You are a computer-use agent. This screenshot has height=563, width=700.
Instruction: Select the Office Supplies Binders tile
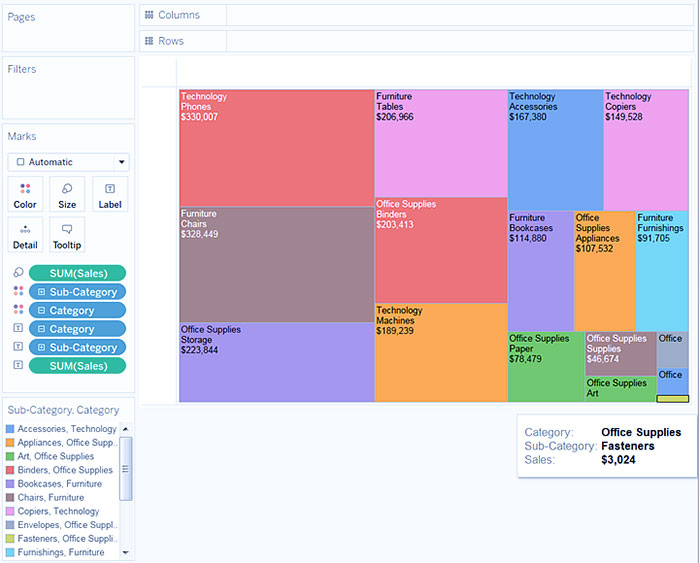point(441,250)
